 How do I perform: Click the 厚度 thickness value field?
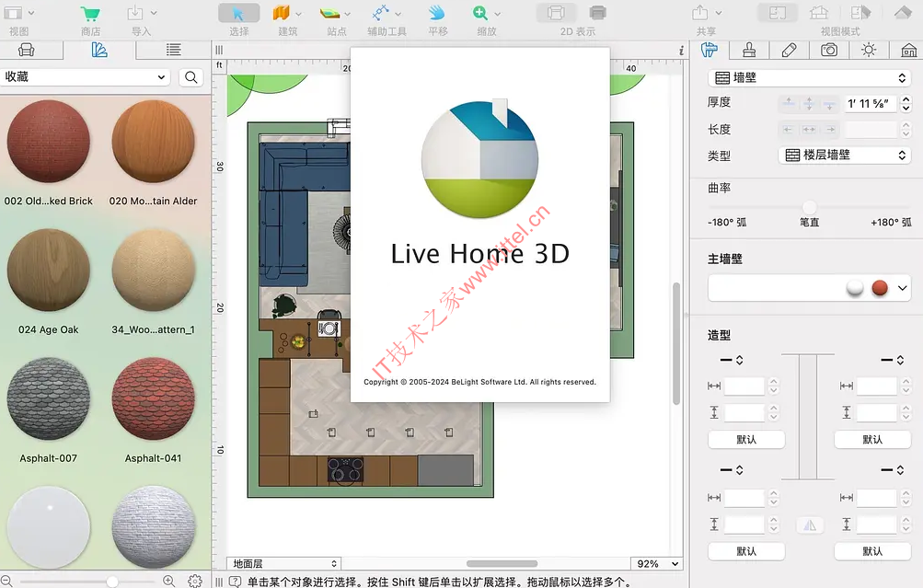pyautogui.click(x=871, y=104)
